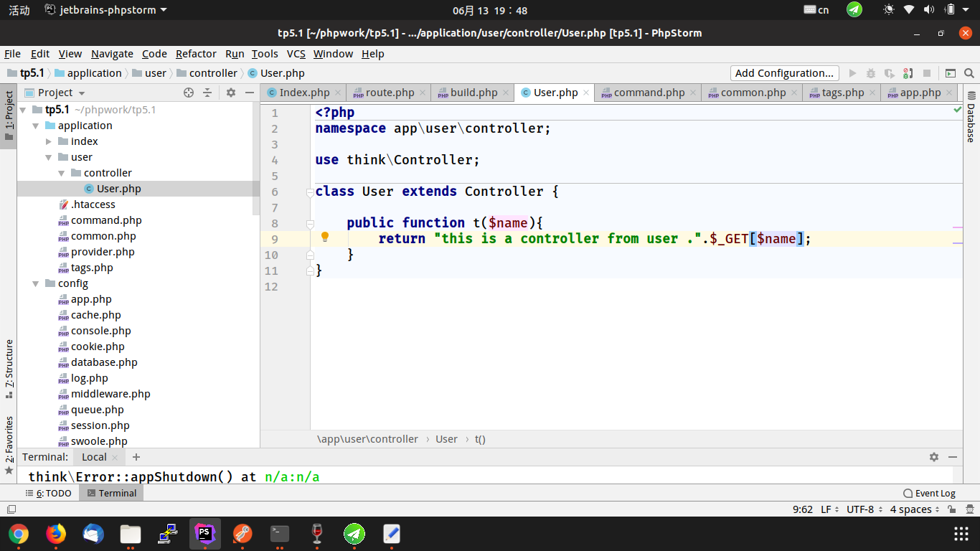Screen dimensions: 980x551
Task: Open Project panel settings gear
Action: (x=231, y=93)
